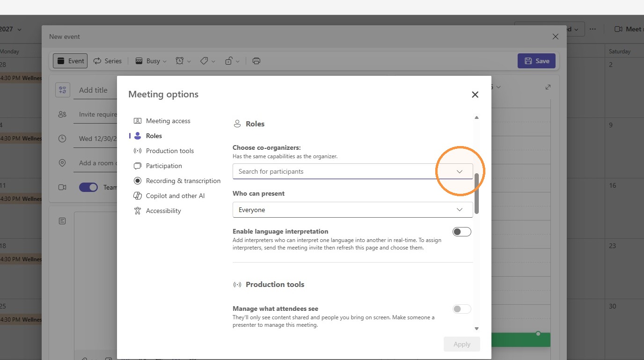Select Saturday 23 in the calendar

624,268
